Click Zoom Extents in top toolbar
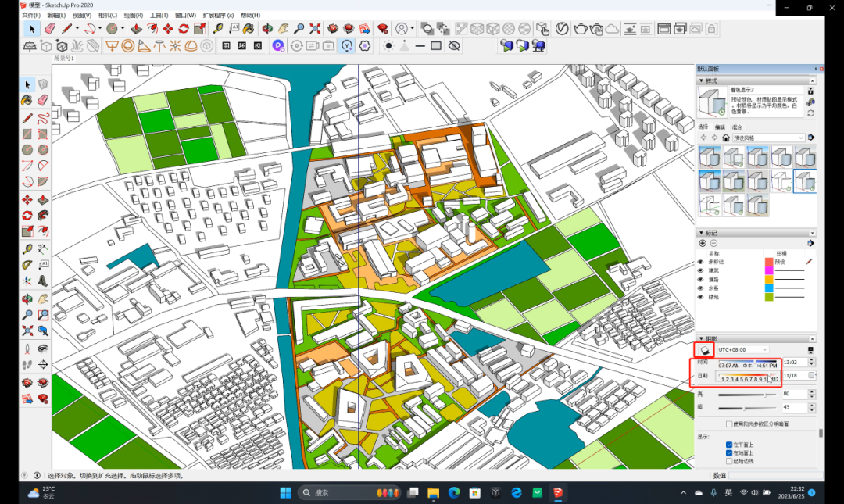The height and width of the screenshot is (504, 844). click(316, 29)
